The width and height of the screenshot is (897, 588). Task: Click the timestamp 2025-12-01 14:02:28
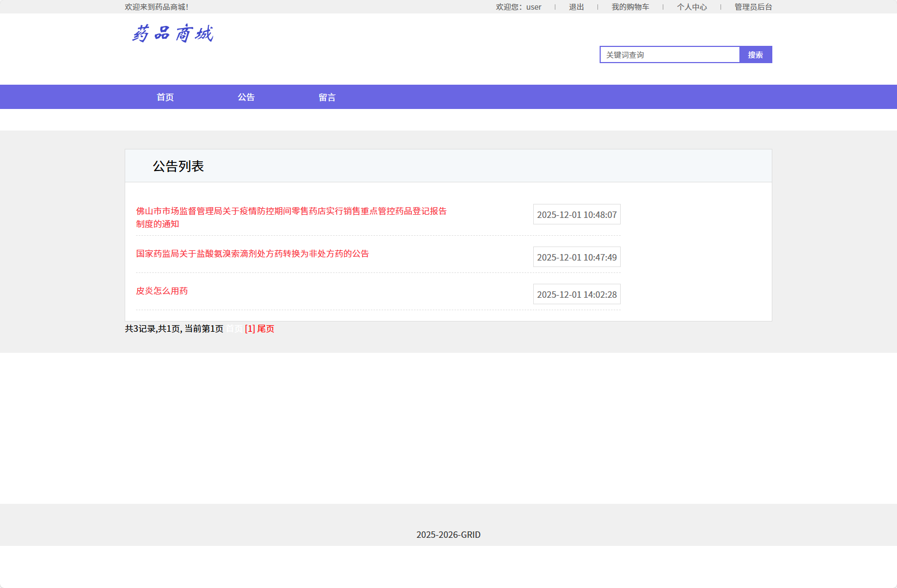[576, 294]
